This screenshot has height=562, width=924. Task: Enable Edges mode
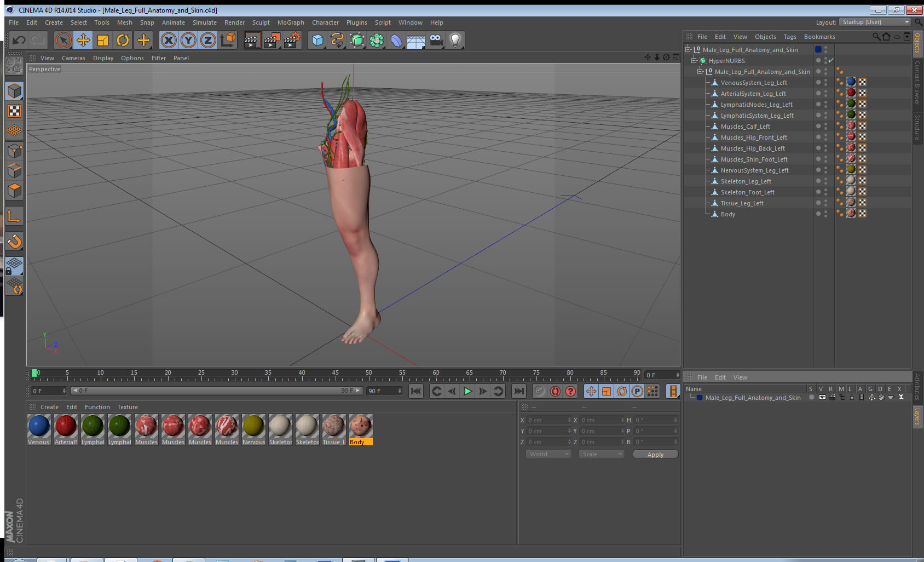[14, 170]
